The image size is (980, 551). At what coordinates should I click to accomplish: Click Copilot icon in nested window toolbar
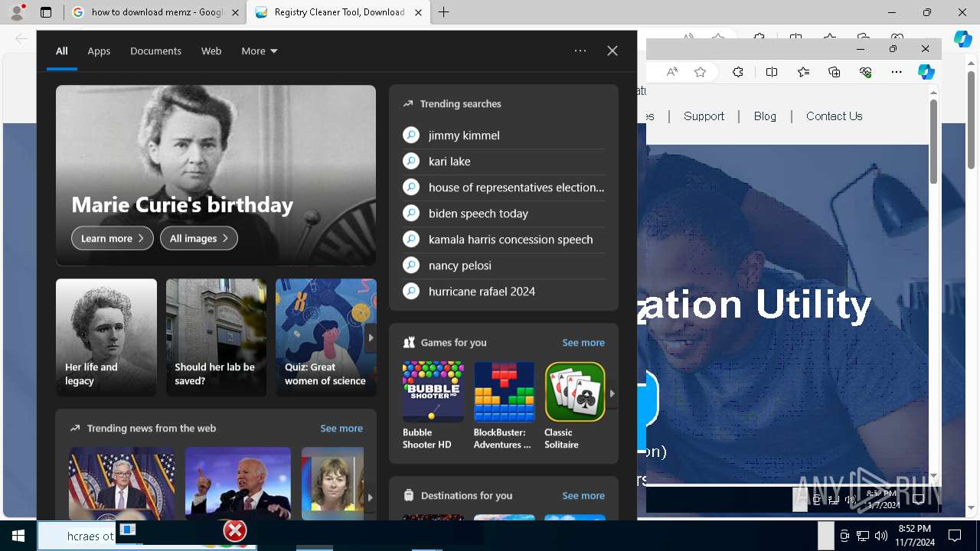point(926,72)
